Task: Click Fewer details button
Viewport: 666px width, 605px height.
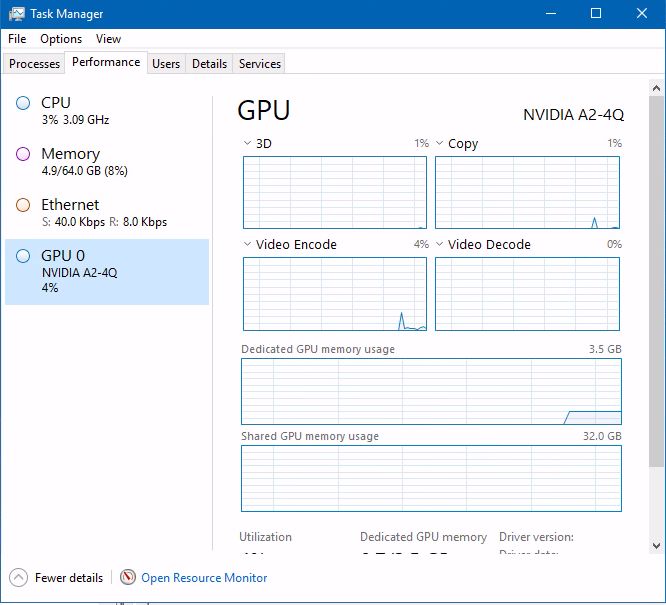Action: pyautogui.click(x=56, y=578)
